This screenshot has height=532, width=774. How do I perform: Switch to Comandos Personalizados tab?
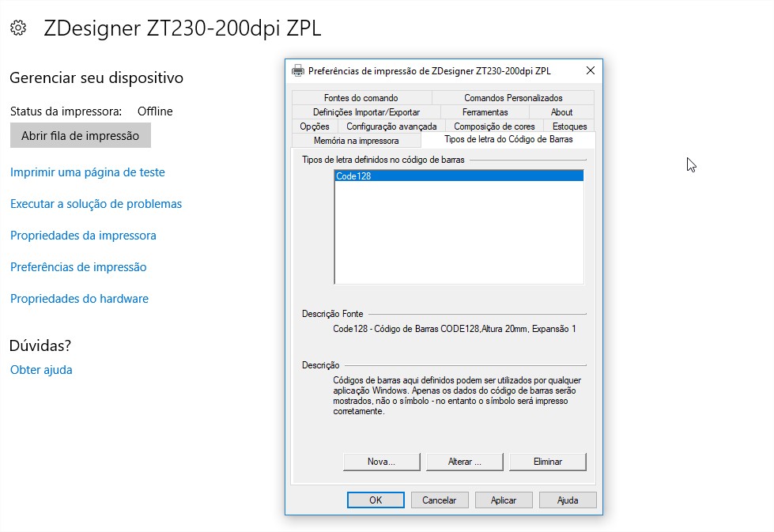513,98
